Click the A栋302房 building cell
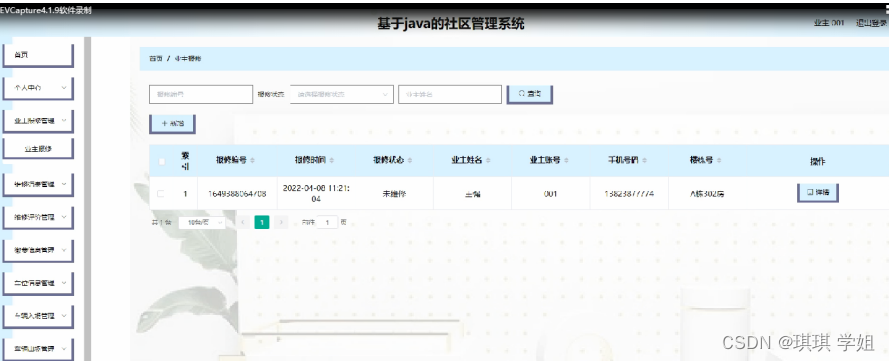Image resolution: width=890 pixels, height=361 pixels. [x=707, y=194]
